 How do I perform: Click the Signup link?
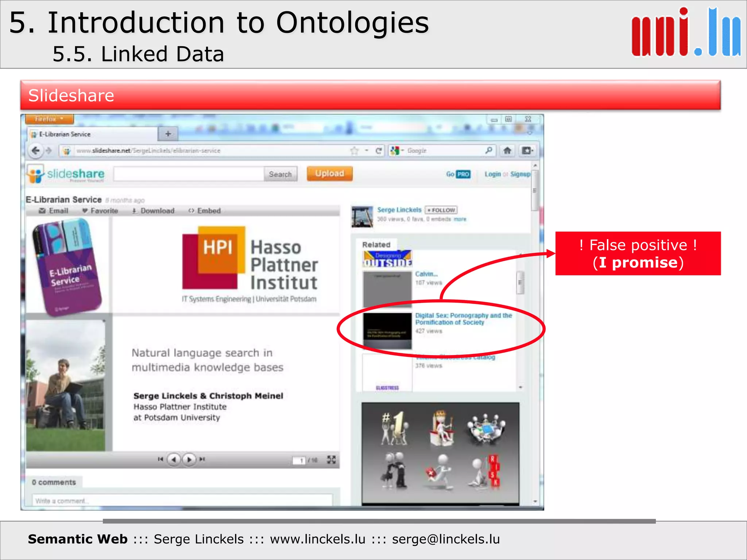click(520, 174)
